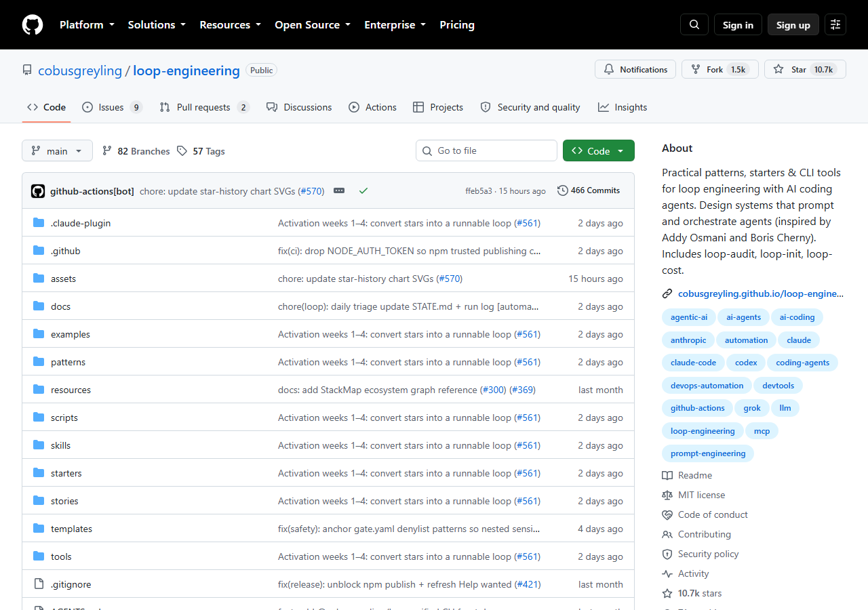
Task: Open the Pricing link in header
Action: pyautogui.click(x=457, y=25)
